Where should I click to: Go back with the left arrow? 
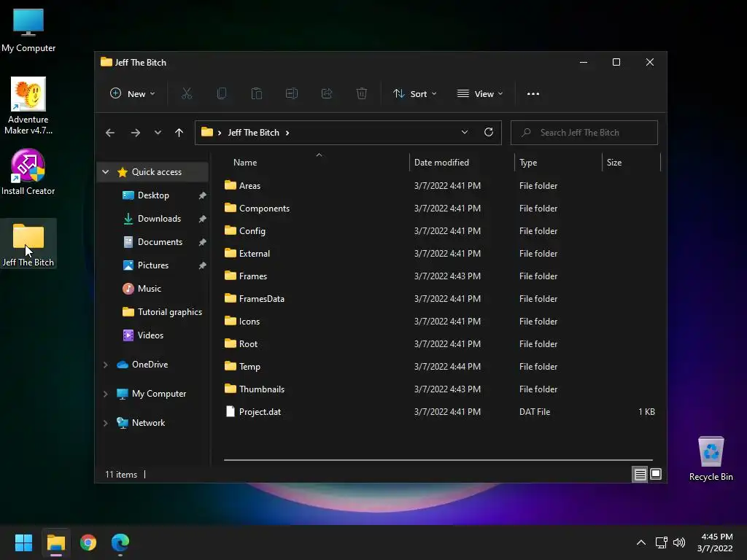(110, 133)
